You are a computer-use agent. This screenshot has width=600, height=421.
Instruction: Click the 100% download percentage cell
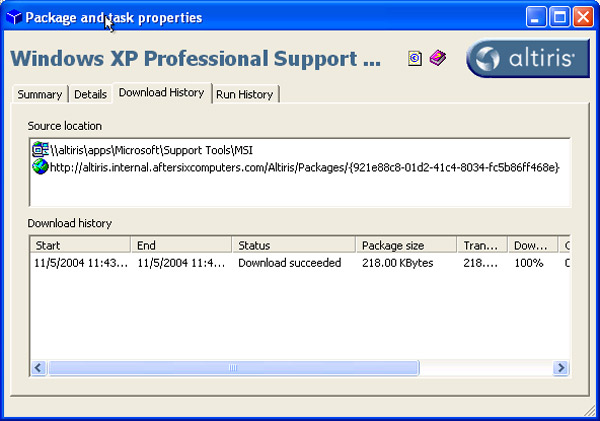pyautogui.click(x=529, y=263)
